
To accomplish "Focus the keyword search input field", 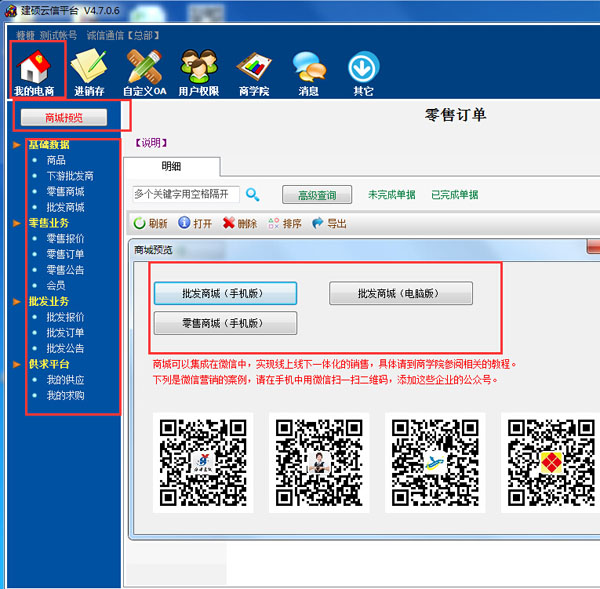I will (186, 194).
